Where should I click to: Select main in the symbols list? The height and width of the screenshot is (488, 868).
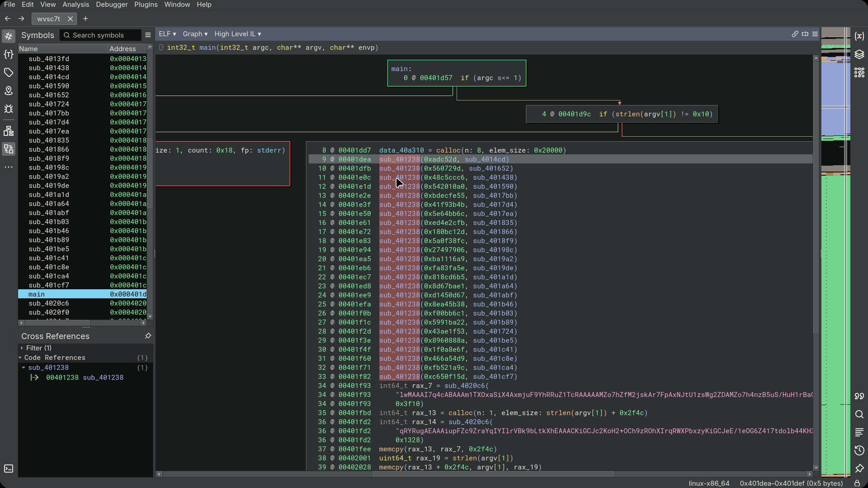pos(37,294)
